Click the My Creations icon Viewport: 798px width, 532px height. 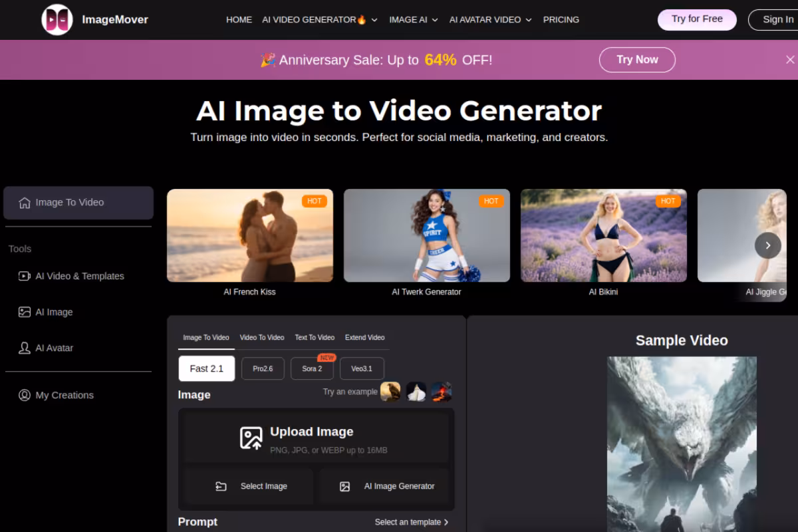pos(25,395)
